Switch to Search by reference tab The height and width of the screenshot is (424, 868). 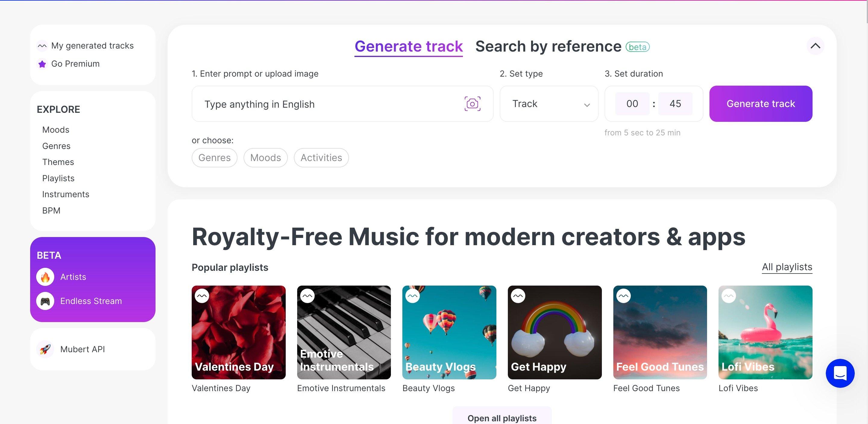click(548, 46)
